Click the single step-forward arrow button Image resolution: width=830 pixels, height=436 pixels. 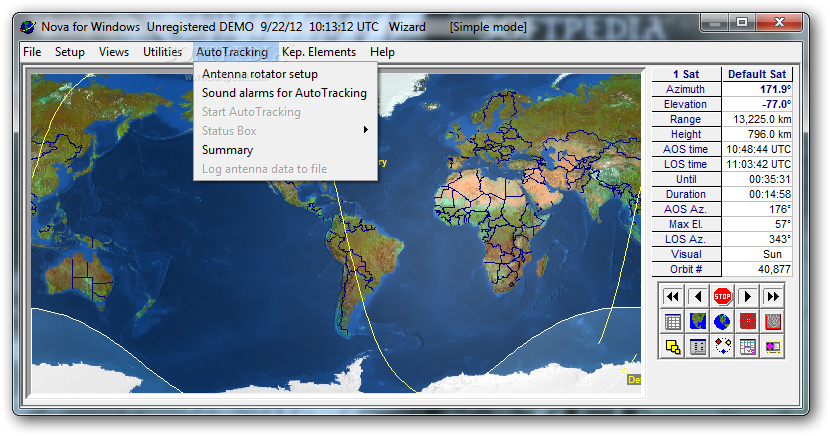[747, 296]
